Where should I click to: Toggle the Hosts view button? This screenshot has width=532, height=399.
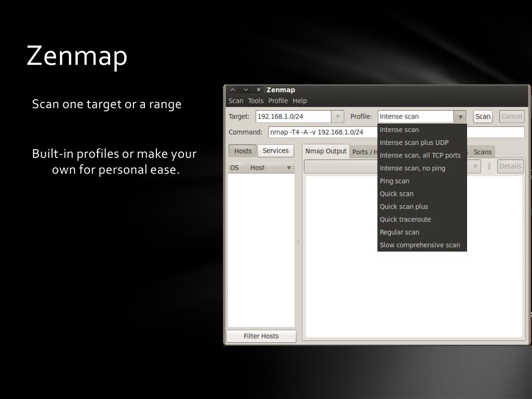click(243, 151)
